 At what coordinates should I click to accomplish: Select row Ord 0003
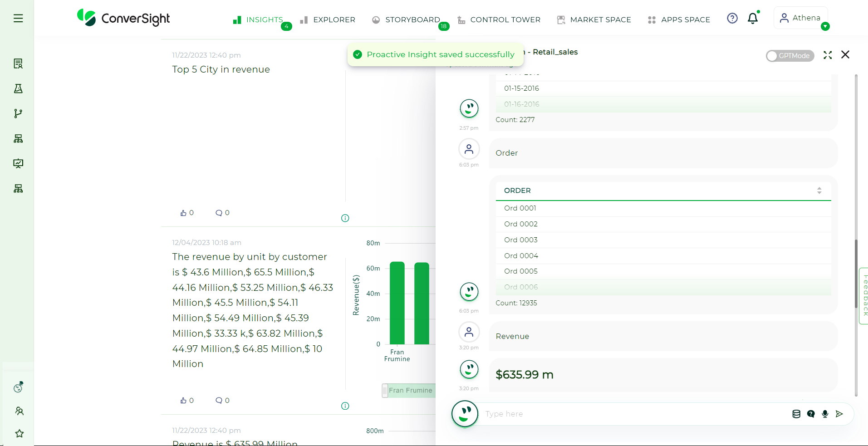663,240
